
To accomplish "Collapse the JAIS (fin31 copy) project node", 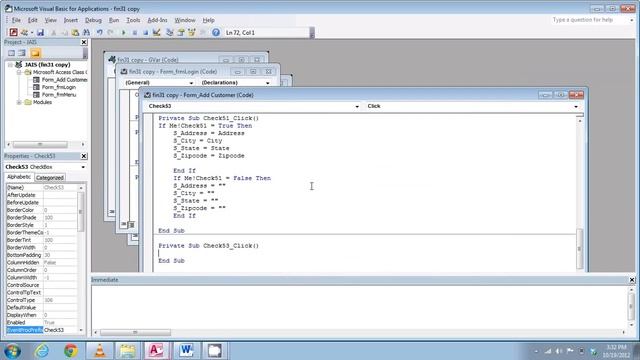I will [x=11, y=64].
